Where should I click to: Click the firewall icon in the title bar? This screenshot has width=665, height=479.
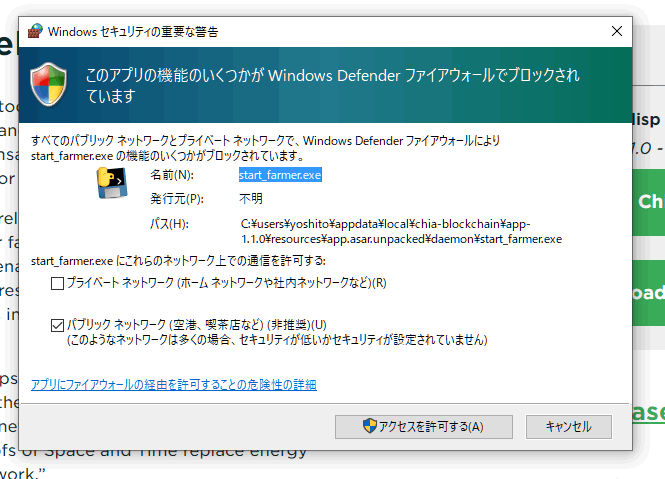(35, 31)
